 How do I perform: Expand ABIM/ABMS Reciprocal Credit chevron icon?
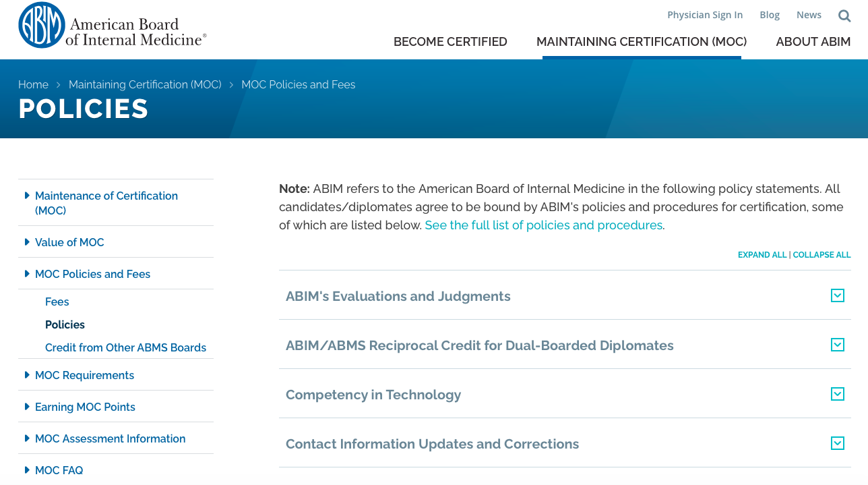tap(838, 345)
